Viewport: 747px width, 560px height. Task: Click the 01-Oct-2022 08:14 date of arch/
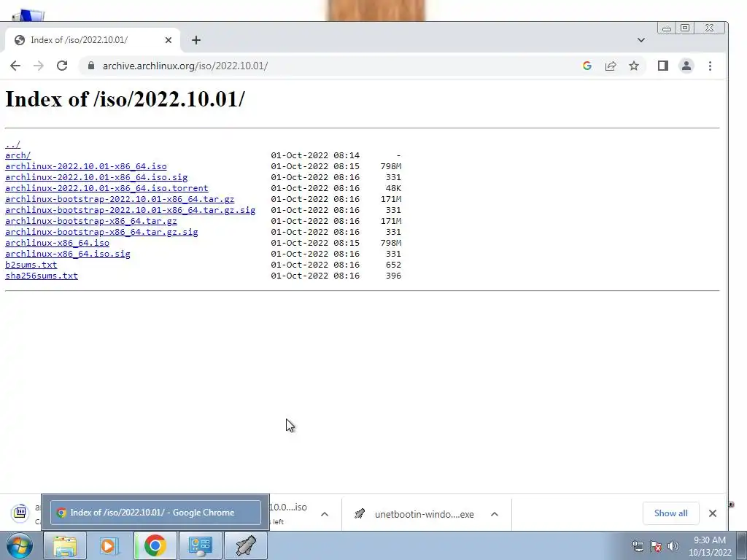coord(315,155)
